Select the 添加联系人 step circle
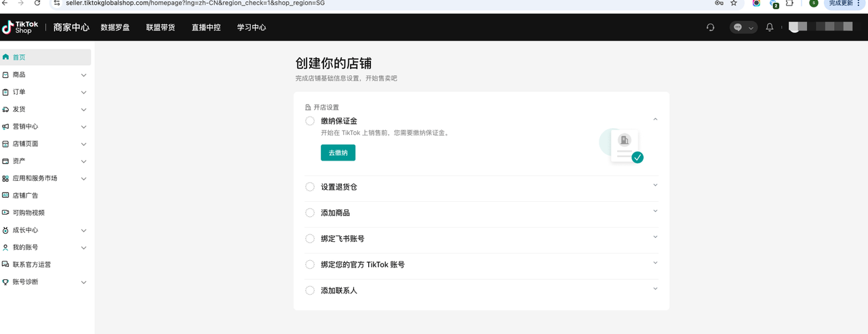868x334 pixels. 310,291
